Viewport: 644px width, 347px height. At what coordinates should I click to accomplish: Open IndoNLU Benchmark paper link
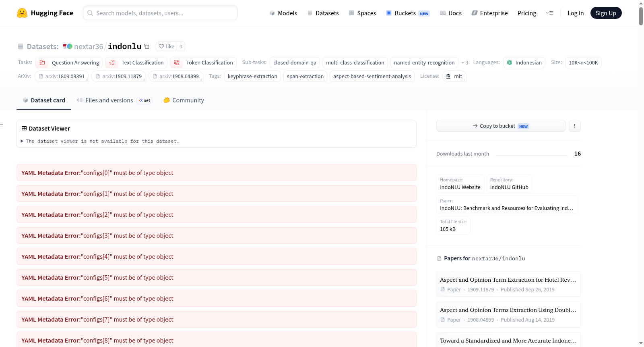pos(507,205)
